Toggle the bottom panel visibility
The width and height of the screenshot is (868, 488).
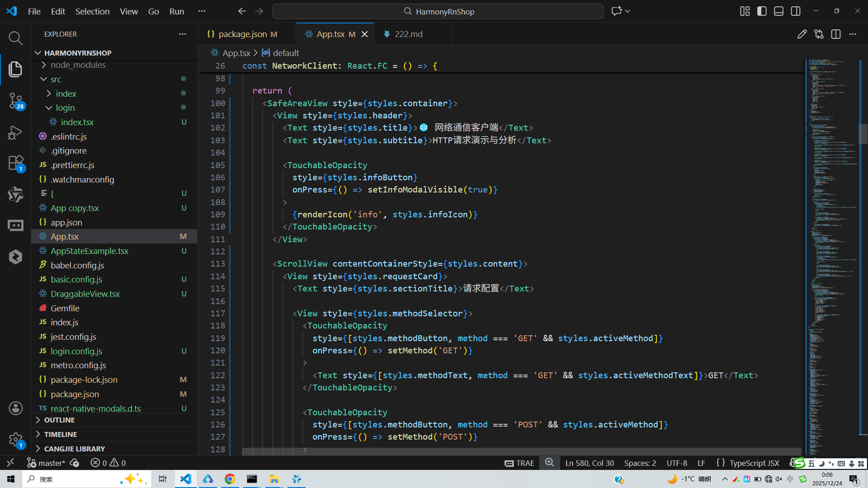pyautogui.click(x=778, y=11)
